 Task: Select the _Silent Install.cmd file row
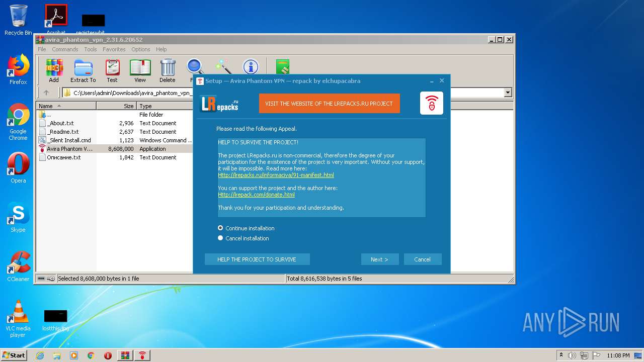click(x=115, y=140)
